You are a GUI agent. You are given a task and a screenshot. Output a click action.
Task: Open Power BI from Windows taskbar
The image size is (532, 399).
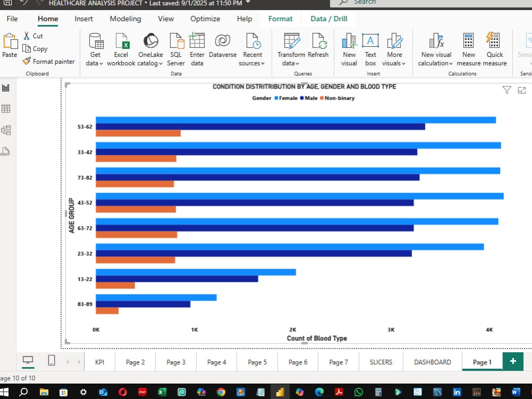coord(280,392)
